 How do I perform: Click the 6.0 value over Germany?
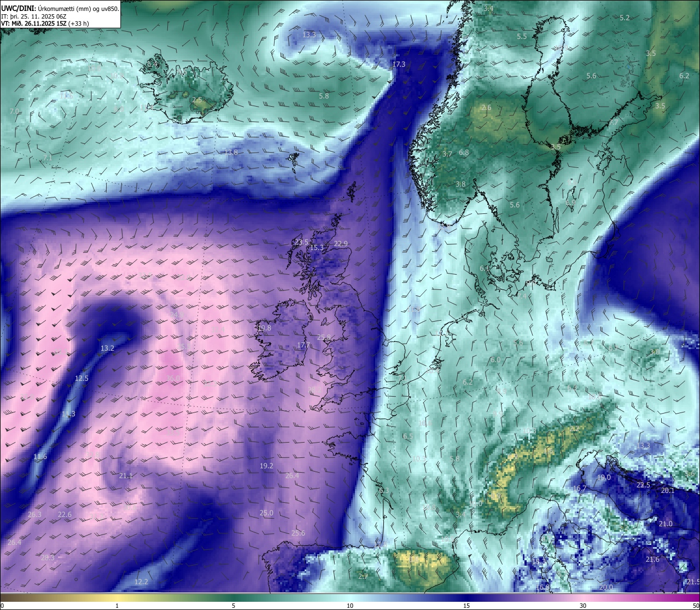[495, 360]
